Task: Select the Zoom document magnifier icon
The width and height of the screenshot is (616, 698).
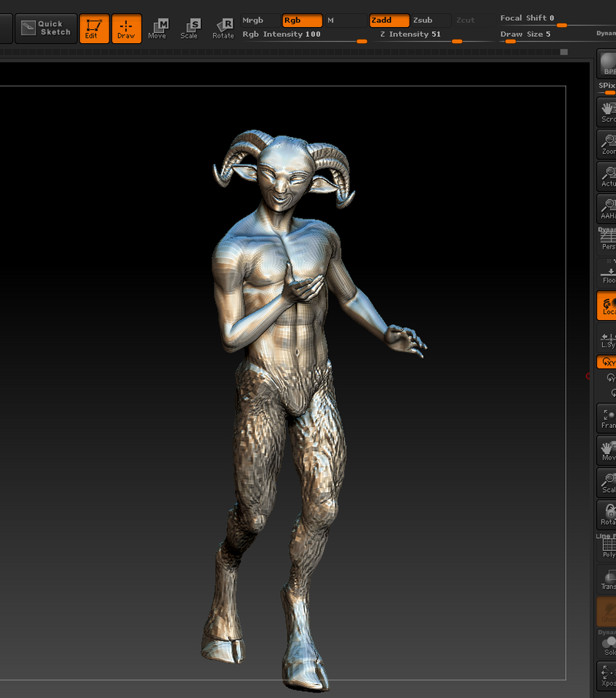Action: point(607,144)
